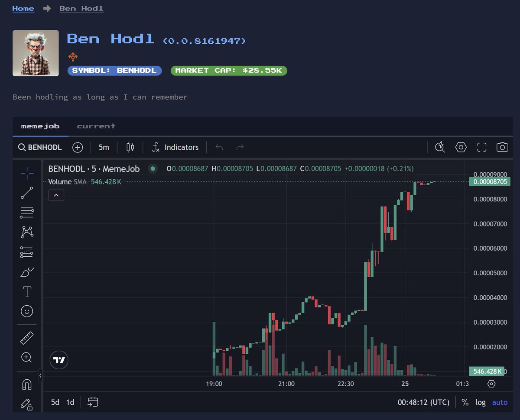The height and width of the screenshot is (420, 520).
Task: Select the Text annotation tool
Action: click(x=27, y=291)
